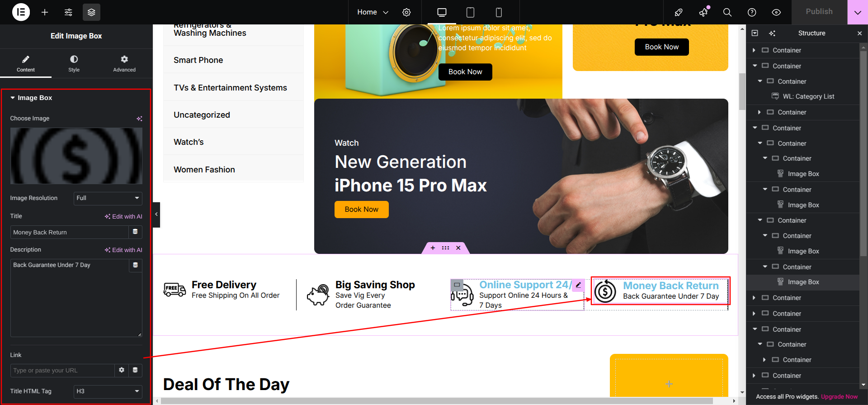Open the Image Resolution dropdown

tap(108, 198)
